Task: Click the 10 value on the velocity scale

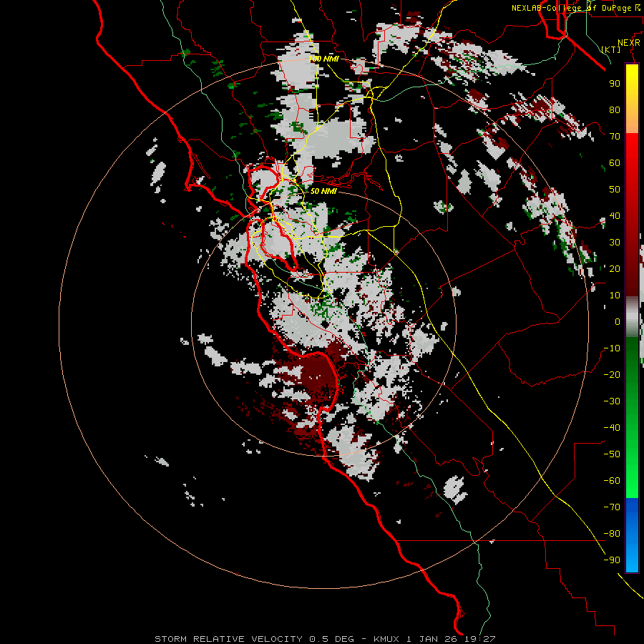Action: [615, 296]
